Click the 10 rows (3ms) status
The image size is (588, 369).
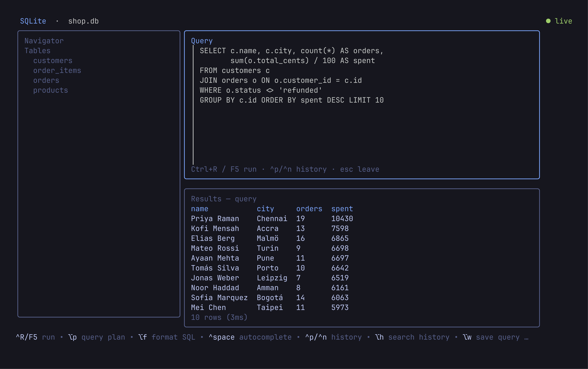pyautogui.click(x=219, y=318)
